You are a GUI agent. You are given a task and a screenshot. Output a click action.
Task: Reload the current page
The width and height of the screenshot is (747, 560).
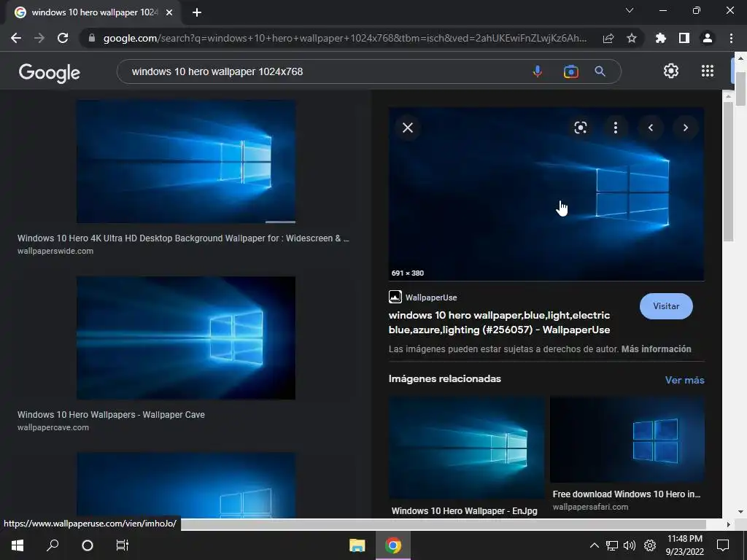tap(63, 38)
